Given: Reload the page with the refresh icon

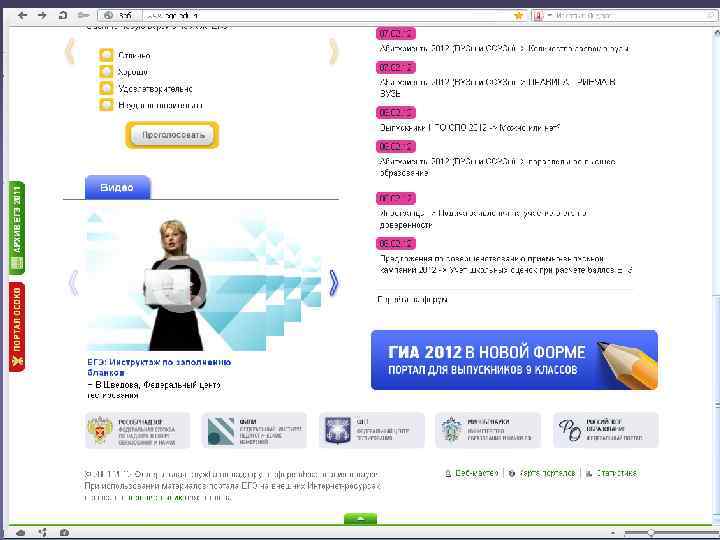Looking at the screenshot, I should click(63, 15).
